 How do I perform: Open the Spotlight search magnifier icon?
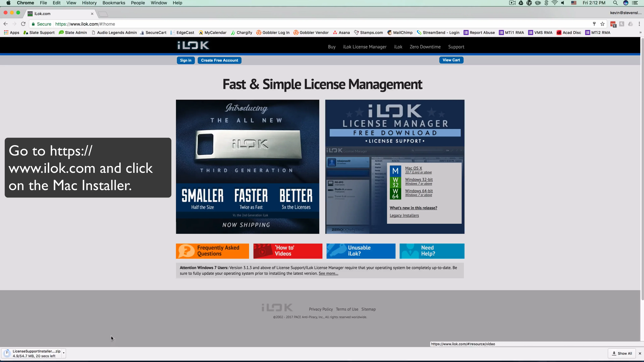(x=615, y=3)
